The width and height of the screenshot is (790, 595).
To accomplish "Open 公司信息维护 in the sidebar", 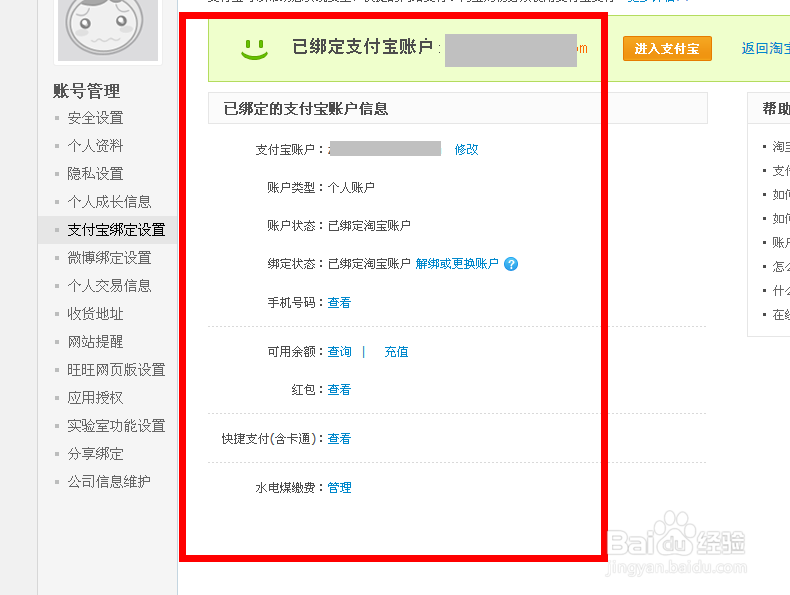I will pyautogui.click(x=109, y=482).
